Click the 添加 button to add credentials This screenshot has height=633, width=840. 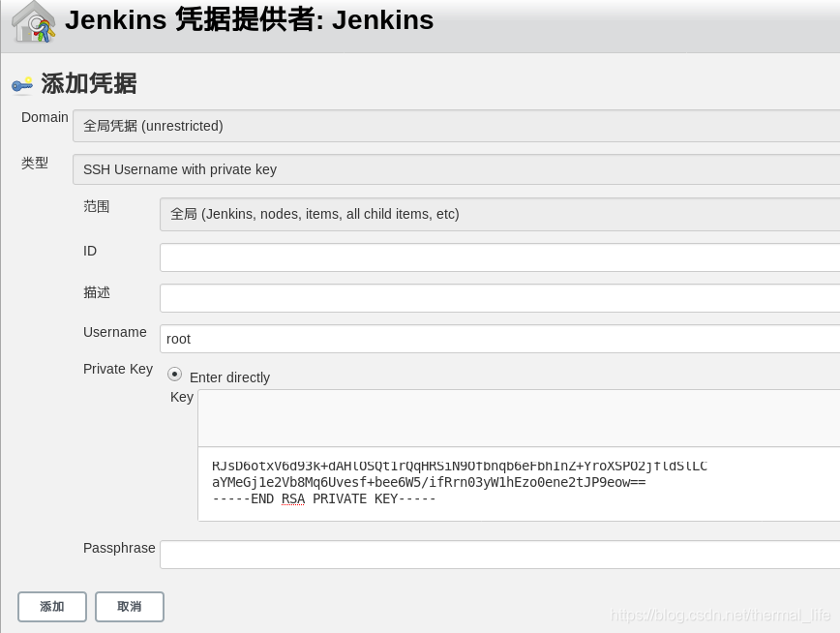pyautogui.click(x=52, y=607)
